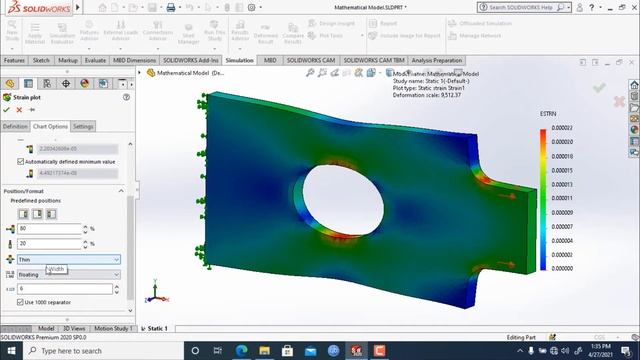The width and height of the screenshot is (640, 360).
Task: Expand the manager tabs overflow arrow
Action: click(x=131, y=84)
